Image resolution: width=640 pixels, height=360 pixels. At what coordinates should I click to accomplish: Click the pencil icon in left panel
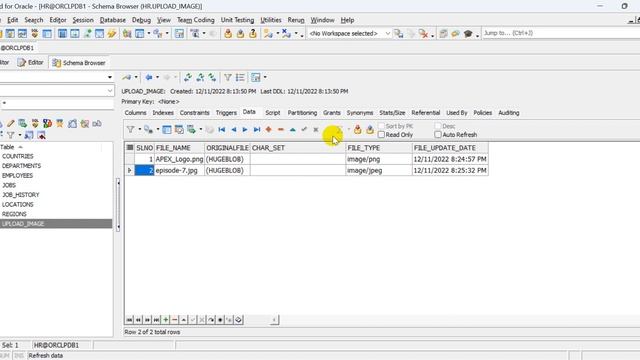click(x=10, y=123)
